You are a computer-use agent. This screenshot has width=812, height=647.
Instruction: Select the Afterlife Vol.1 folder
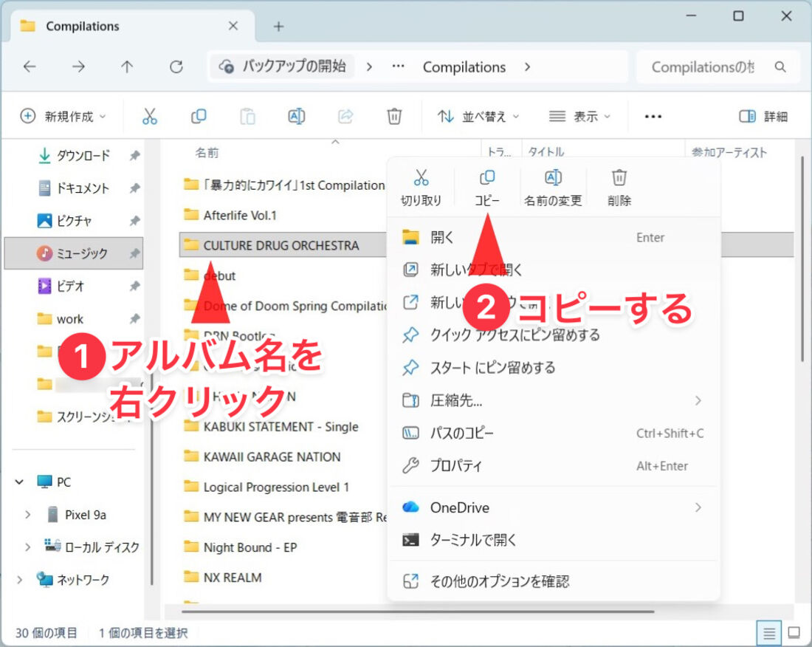coord(240,216)
